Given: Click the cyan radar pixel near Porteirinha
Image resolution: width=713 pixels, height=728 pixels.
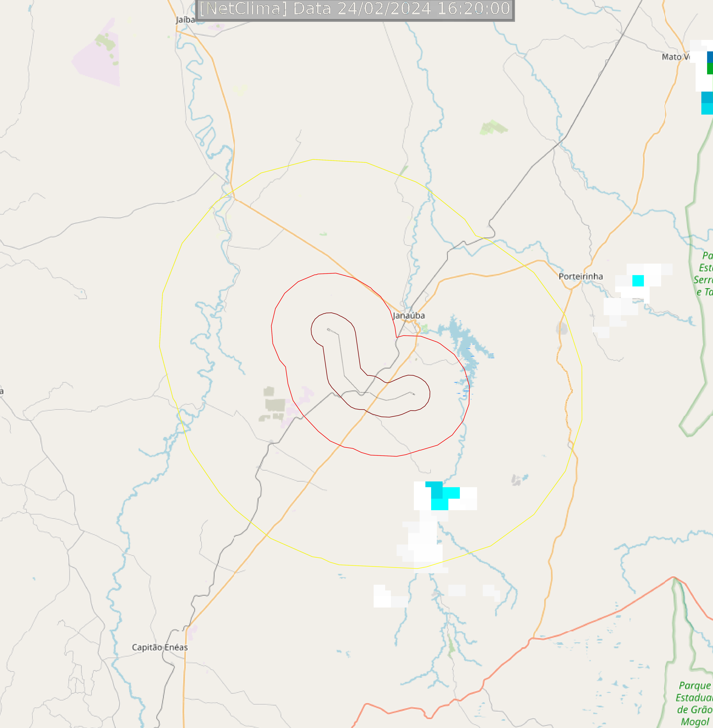Looking at the screenshot, I should 638,281.
